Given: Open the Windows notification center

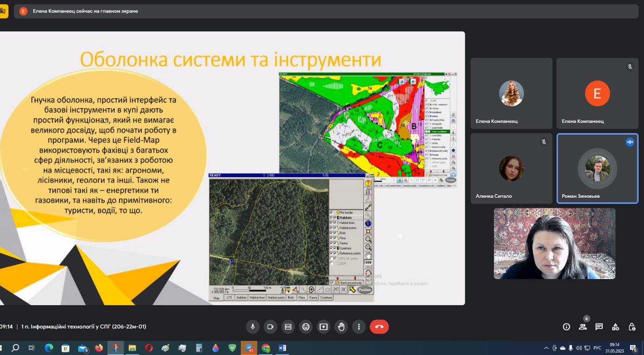Looking at the screenshot, I should [633, 348].
